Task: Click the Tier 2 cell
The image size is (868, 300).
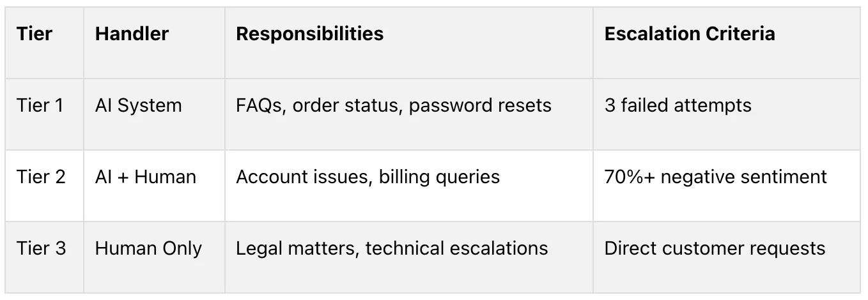Action: [x=44, y=186]
